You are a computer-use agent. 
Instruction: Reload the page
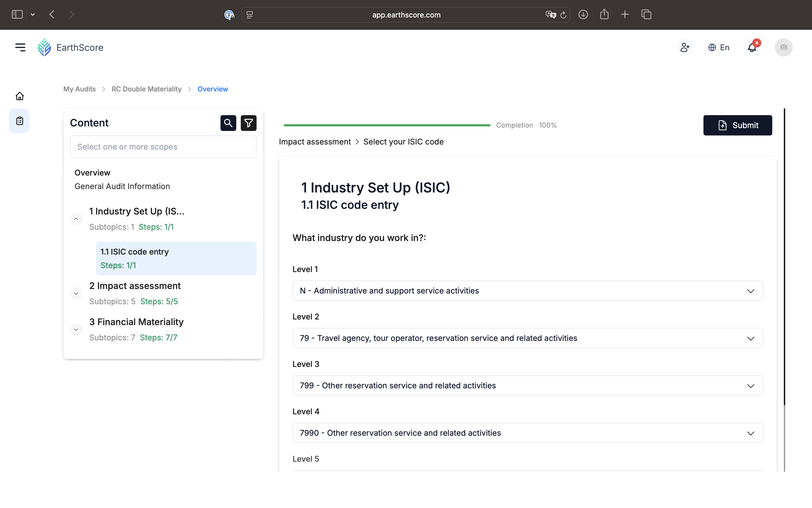click(563, 15)
